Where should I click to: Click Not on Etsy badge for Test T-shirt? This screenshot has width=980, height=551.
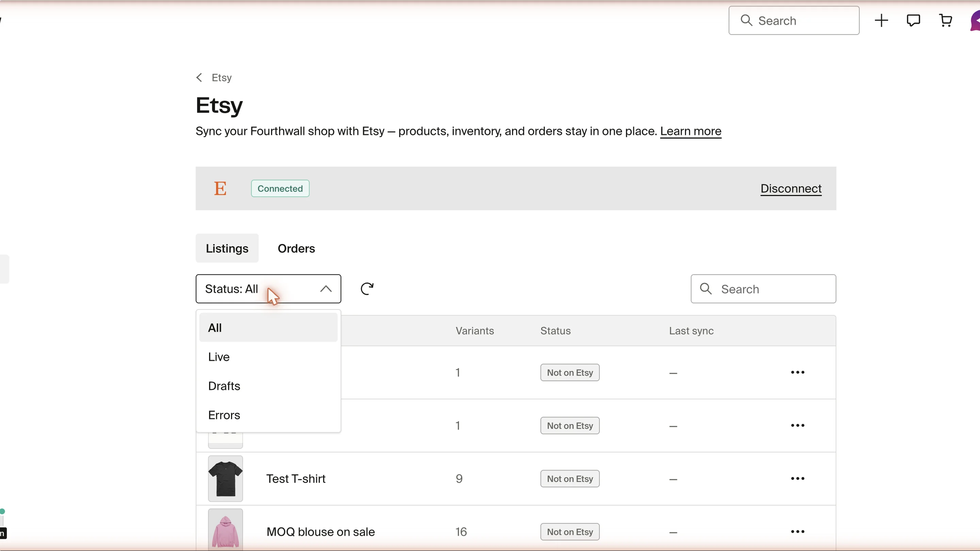[x=570, y=479]
